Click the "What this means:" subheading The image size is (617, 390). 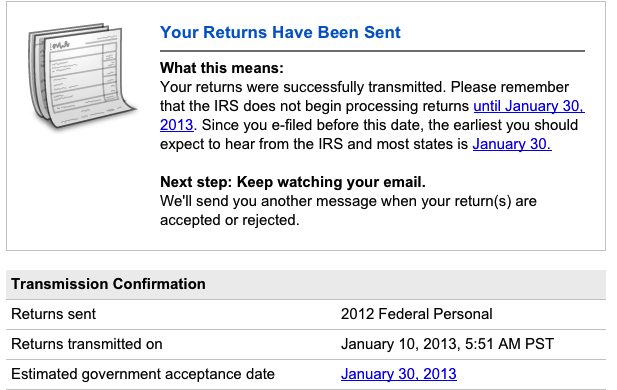222,68
